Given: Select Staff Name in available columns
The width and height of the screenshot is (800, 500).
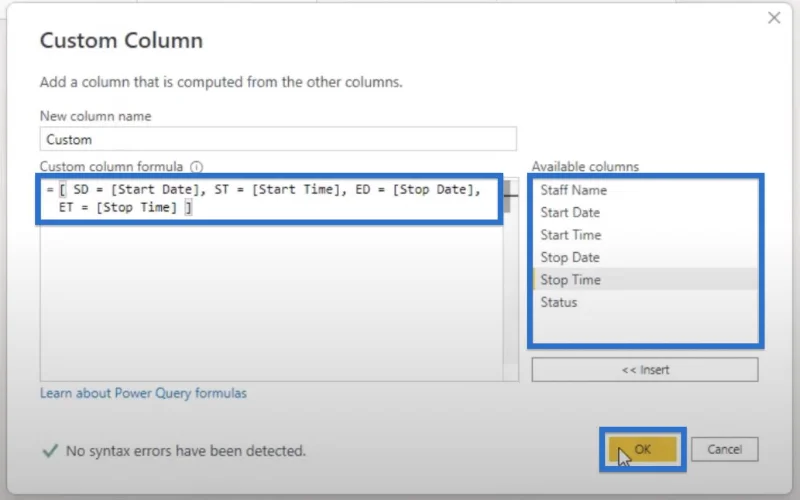Looking at the screenshot, I should tap(645, 190).
